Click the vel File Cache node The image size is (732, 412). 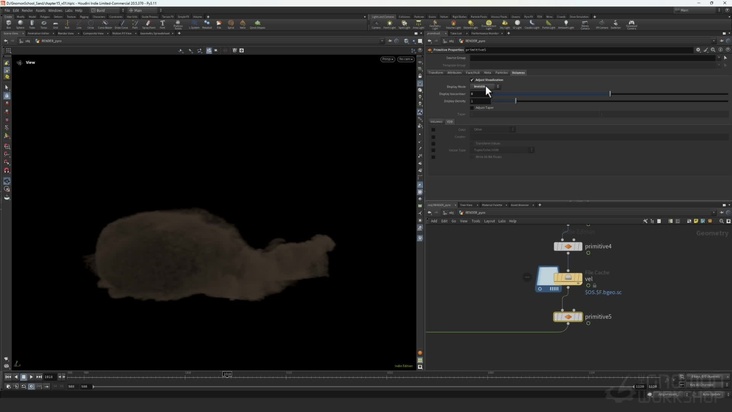(567, 279)
